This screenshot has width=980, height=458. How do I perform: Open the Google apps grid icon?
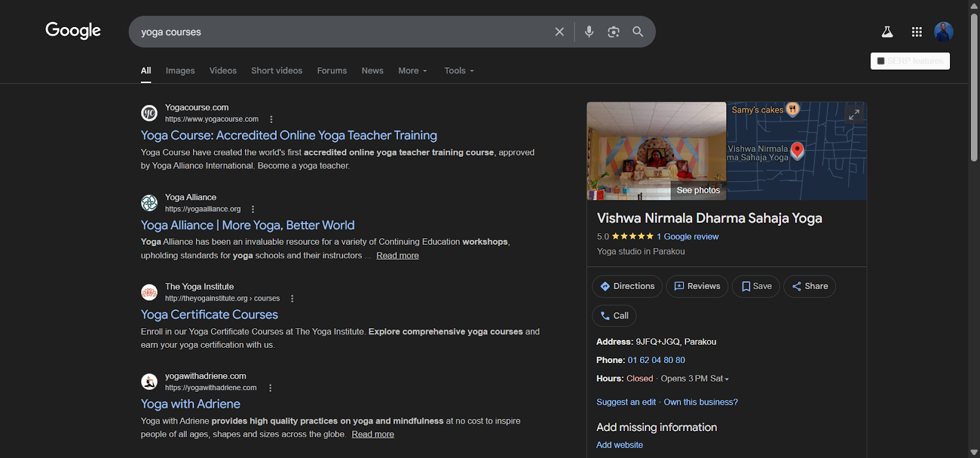coord(916,32)
